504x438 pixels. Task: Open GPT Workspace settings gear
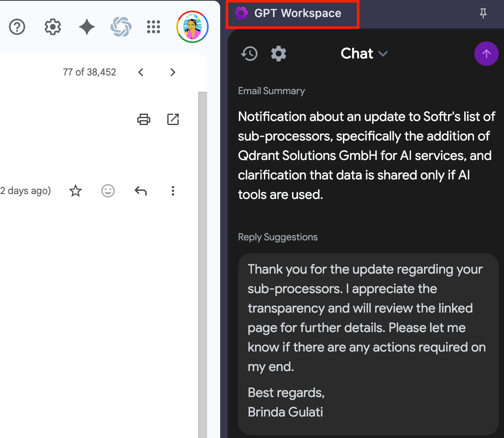tap(279, 54)
